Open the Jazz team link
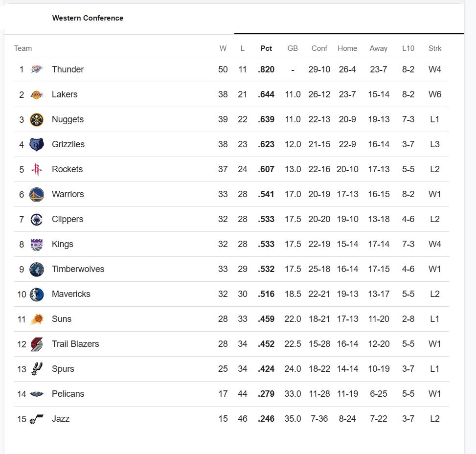This screenshot has height=454, width=476. 61,419
